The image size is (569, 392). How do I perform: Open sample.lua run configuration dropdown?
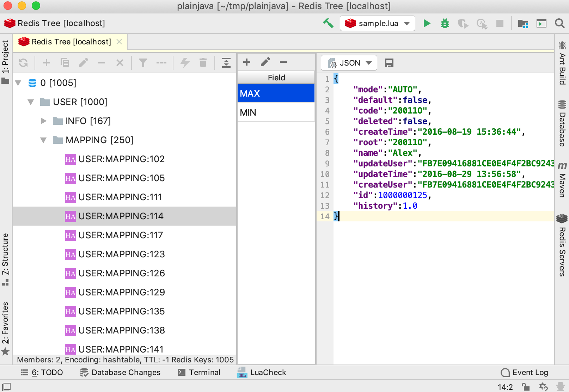click(x=377, y=23)
